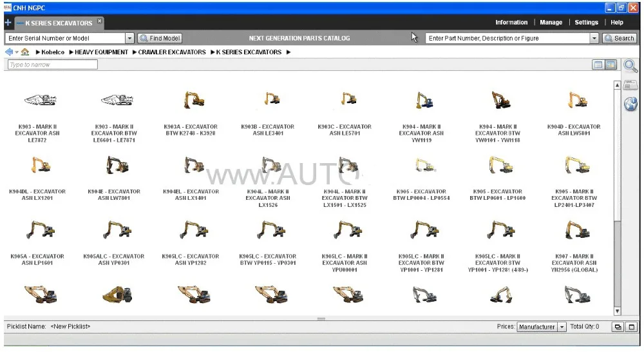Select the K903A Excavator model icon
This screenshot has height=352, width=644.
pyautogui.click(x=194, y=100)
